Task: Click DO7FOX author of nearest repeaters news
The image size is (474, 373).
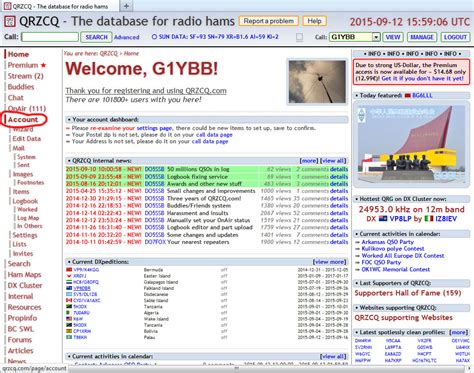Action: tap(155, 242)
